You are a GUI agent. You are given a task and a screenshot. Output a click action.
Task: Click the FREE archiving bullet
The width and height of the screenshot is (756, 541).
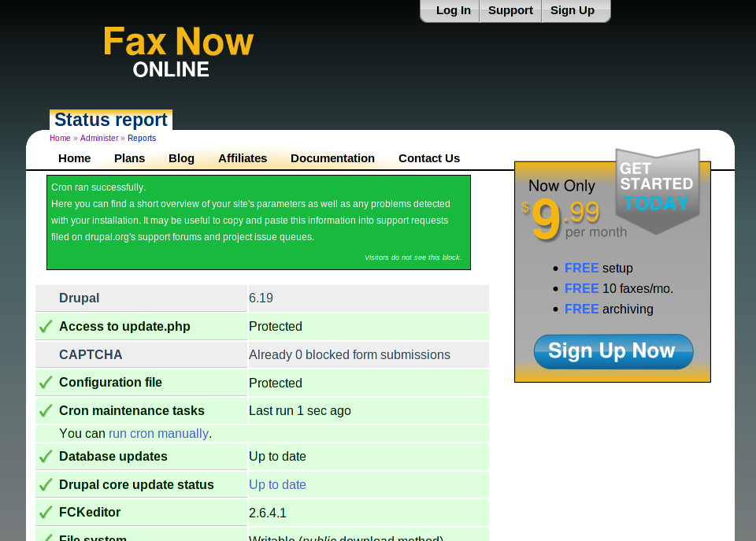[609, 309]
